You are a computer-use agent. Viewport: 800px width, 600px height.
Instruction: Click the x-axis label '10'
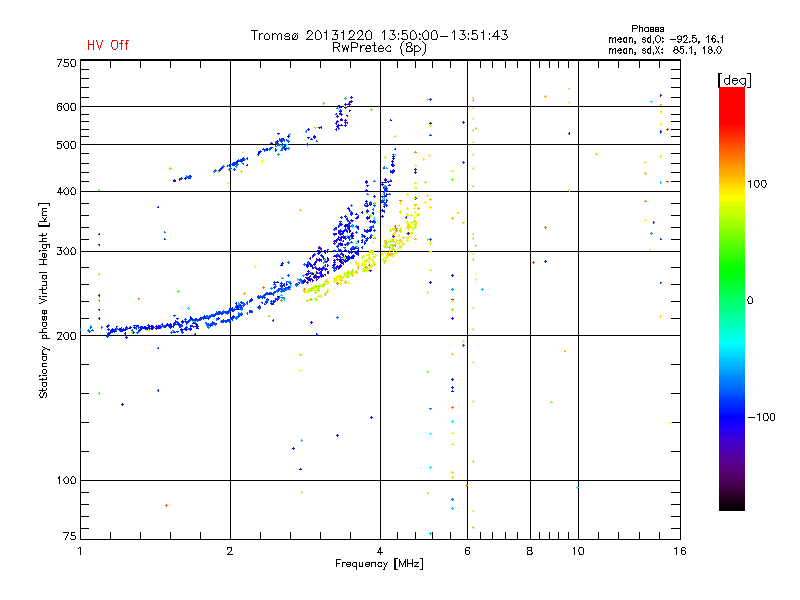click(578, 551)
